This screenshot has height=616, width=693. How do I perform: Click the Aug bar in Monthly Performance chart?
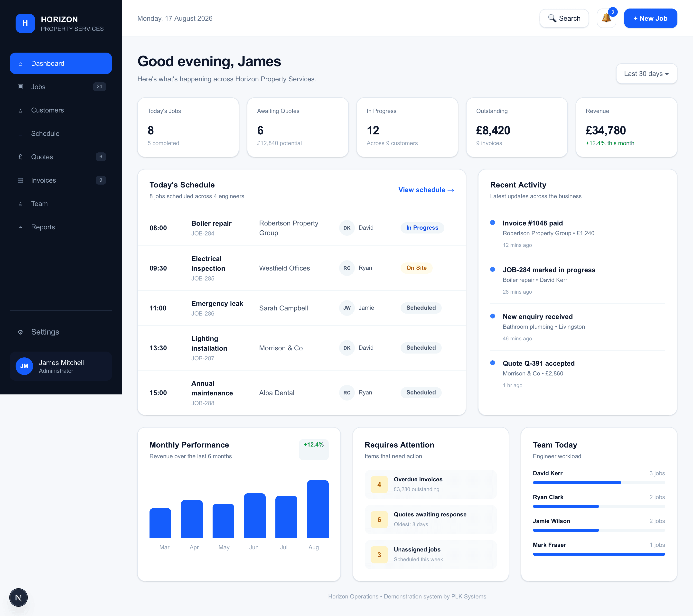318,509
